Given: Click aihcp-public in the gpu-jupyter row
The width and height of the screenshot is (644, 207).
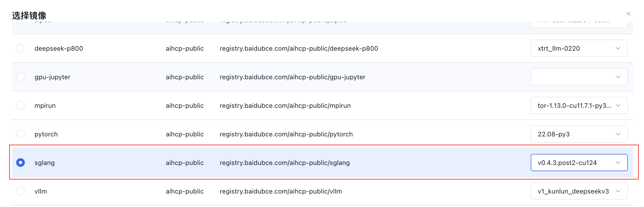Looking at the screenshot, I should (185, 77).
